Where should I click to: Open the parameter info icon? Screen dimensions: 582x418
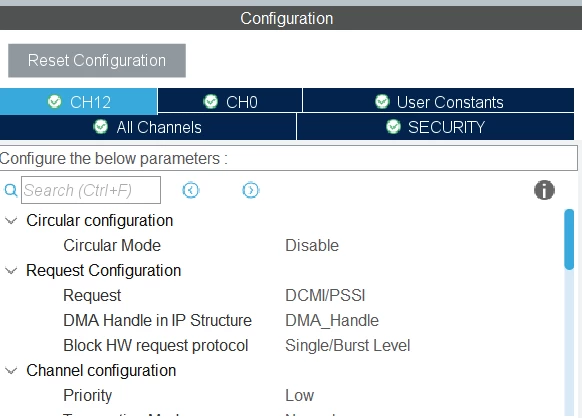tap(544, 190)
